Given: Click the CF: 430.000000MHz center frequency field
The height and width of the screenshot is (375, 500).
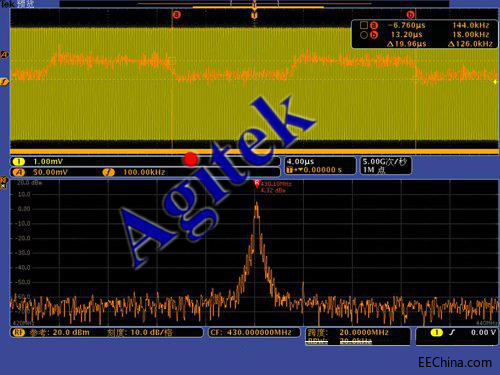Looking at the screenshot, I should 251,332.
